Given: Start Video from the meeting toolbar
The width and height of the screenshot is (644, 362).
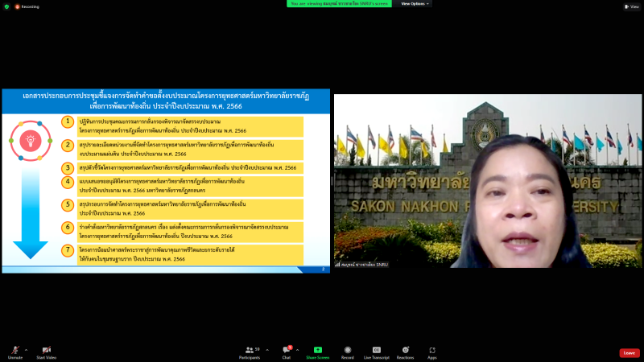Looking at the screenshot, I should click(46, 352).
